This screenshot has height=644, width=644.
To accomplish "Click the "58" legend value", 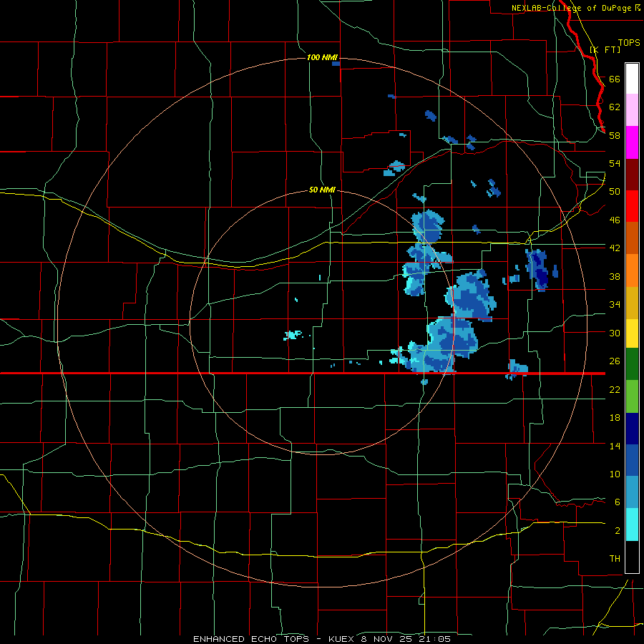I will point(615,135).
